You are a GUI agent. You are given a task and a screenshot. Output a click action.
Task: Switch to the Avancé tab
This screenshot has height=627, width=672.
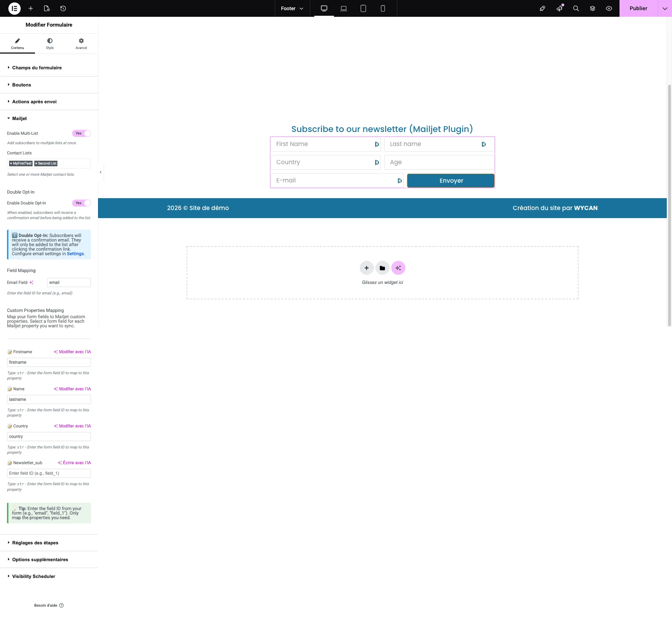(81, 43)
